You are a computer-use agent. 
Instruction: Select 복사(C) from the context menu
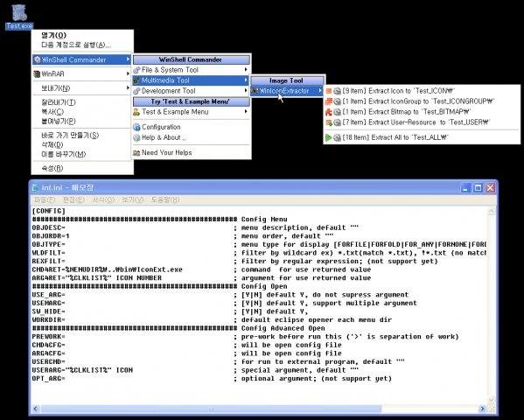click(82, 112)
